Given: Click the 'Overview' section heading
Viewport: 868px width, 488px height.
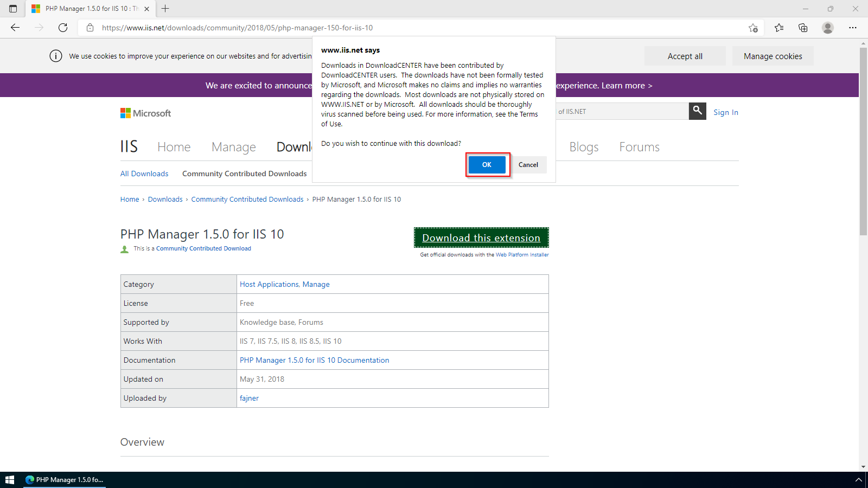Looking at the screenshot, I should pyautogui.click(x=142, y=442).
